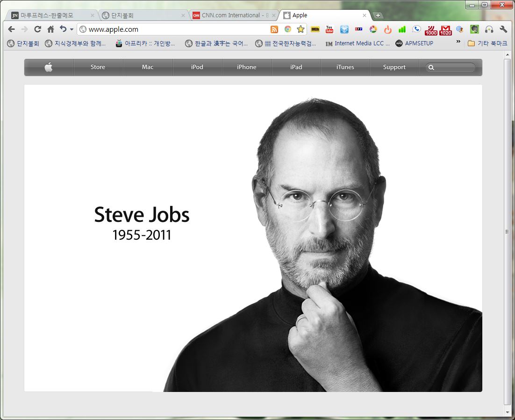Open the Mac section
This screenshot has height=420, width=515.
(148, 67)
